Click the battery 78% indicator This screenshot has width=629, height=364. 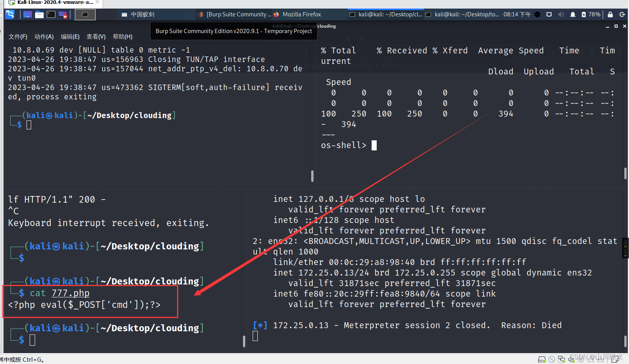(x=591, y=14)
